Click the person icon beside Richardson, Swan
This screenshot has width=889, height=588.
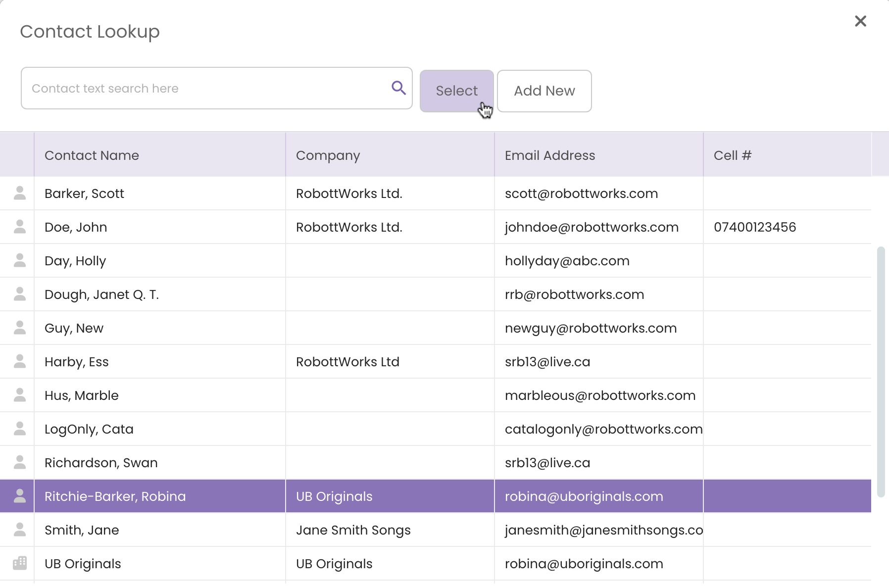(x=20, y=462)
